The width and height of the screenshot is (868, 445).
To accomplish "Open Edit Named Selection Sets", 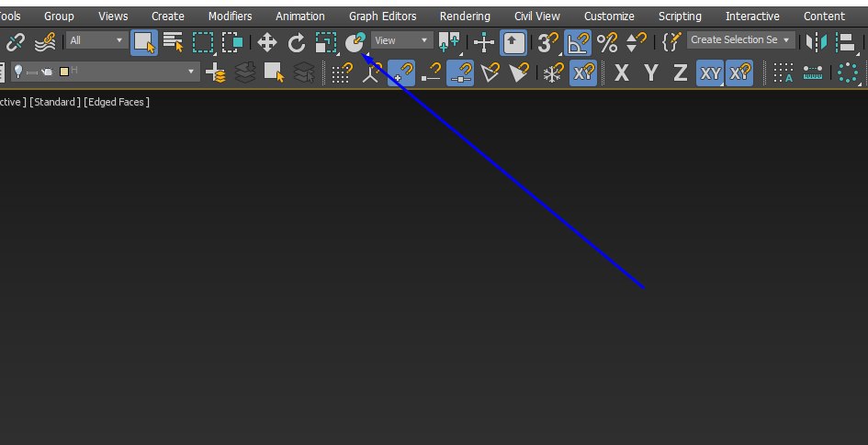I will point(671,42).
